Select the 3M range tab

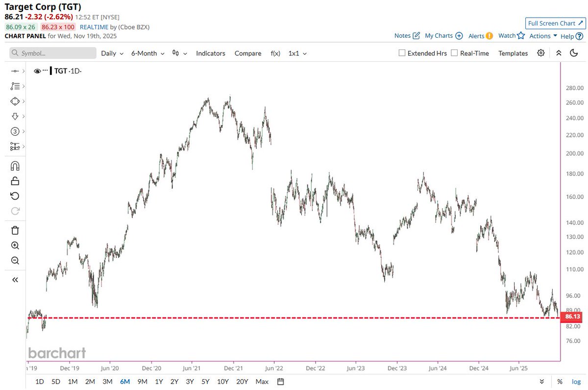click(107, 381)
